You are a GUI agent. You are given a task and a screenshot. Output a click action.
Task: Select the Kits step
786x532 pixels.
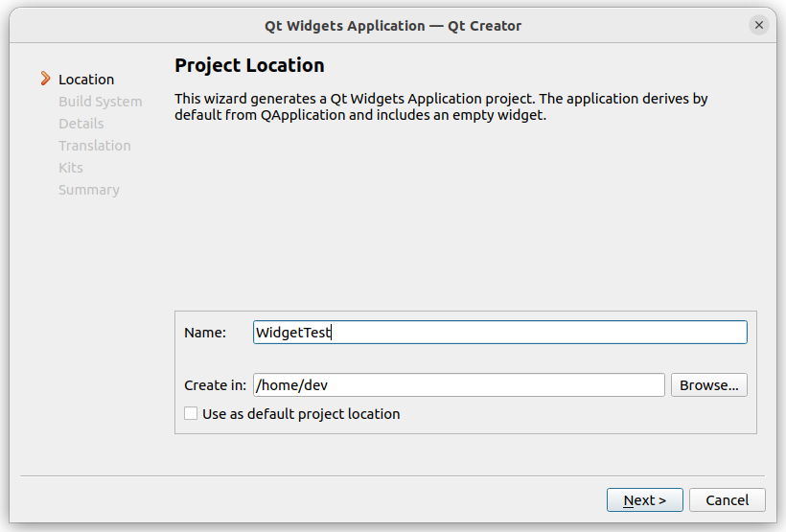[71, 168]
